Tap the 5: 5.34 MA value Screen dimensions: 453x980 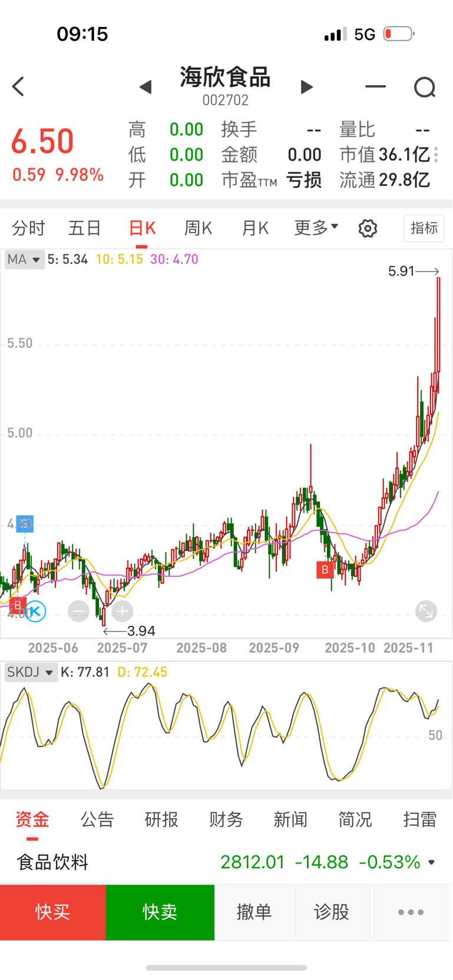point(68,260)
